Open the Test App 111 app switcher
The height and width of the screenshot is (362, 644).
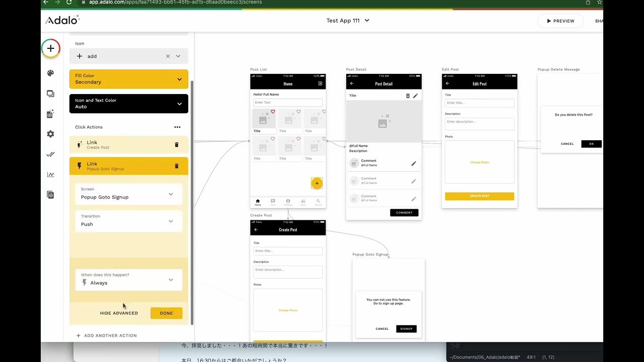tap(348, 21)
